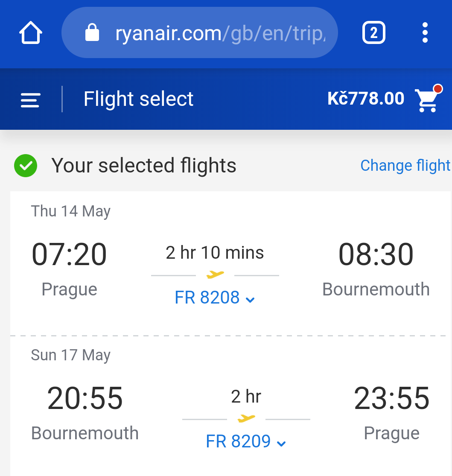Open the browser three-dot overflow menu

[x=425, y=32]
